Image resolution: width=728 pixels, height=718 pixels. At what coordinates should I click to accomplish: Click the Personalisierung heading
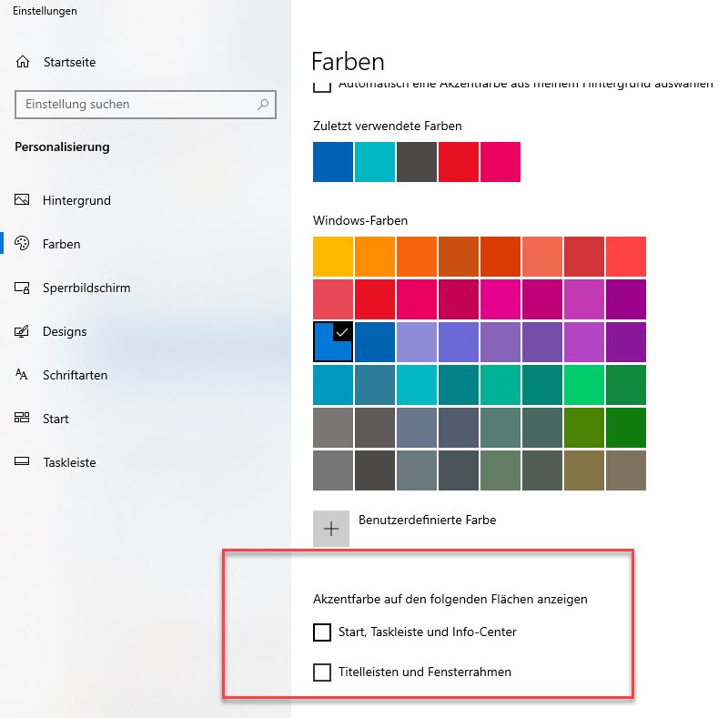pos(62,147)
